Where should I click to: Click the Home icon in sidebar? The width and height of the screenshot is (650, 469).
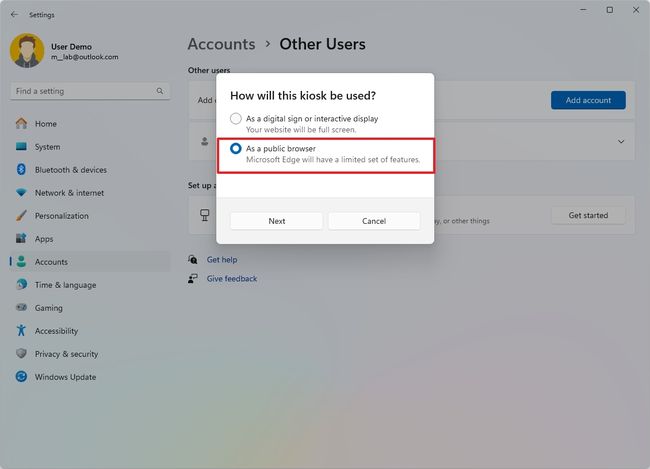click(x=21, y=124)
